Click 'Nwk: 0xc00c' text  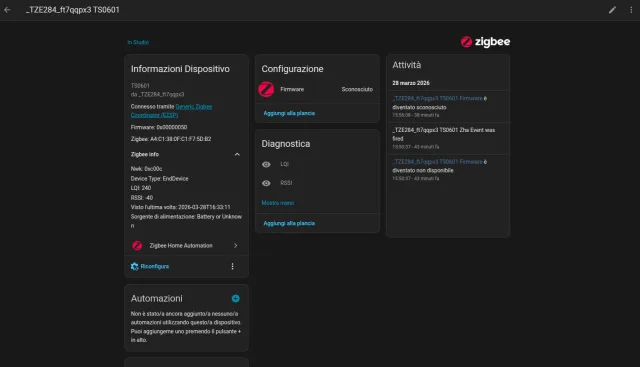(146, 169)
